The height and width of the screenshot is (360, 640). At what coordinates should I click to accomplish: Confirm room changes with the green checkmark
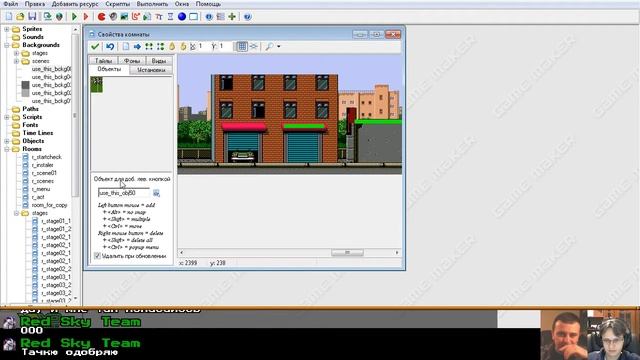tap(95, 47)
